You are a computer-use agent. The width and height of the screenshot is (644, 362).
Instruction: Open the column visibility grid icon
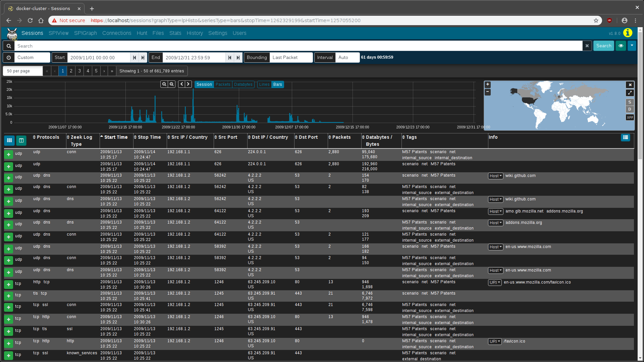tap(9, 140)
